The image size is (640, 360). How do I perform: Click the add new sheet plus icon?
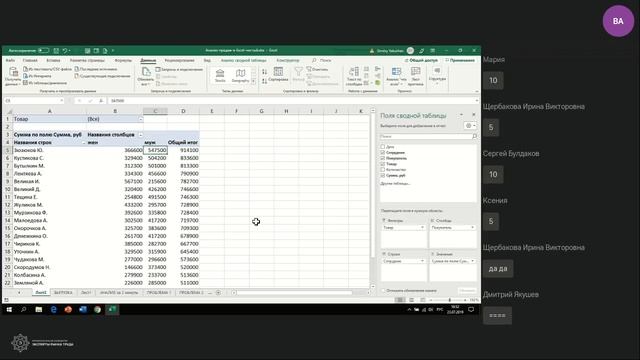tap(218, 292)
